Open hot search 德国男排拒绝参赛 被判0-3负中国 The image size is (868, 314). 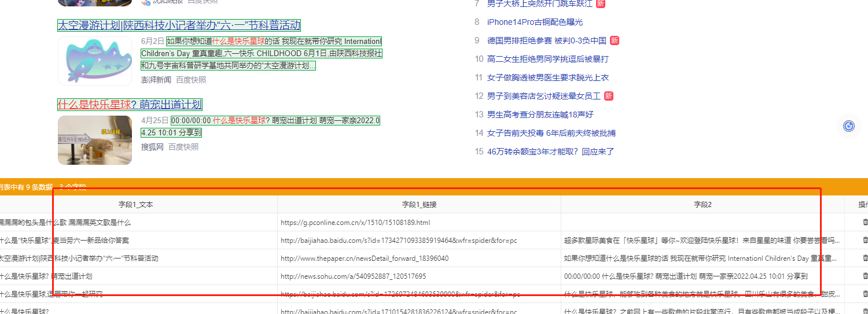click(547, 40)
